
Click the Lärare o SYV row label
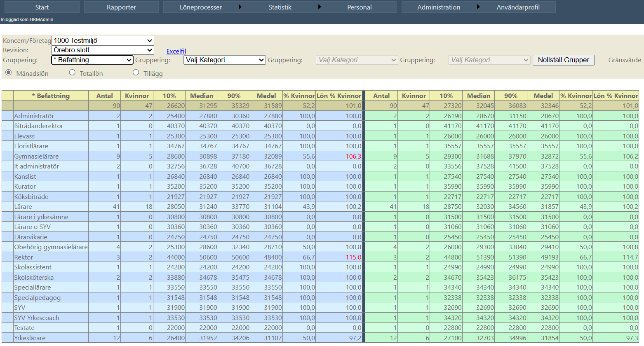tap(33, 227)
